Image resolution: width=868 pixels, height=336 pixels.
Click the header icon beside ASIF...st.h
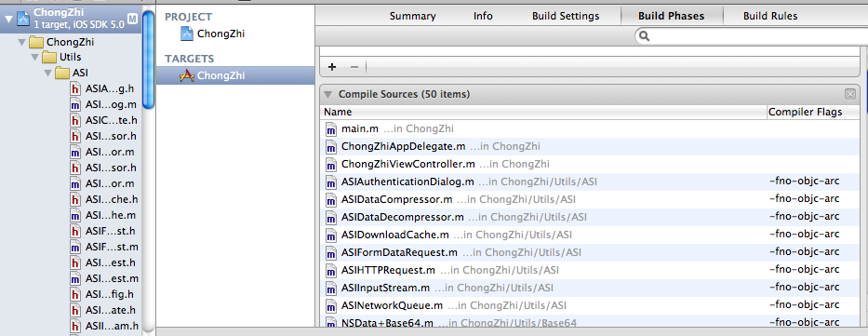(x=74, y=231)
